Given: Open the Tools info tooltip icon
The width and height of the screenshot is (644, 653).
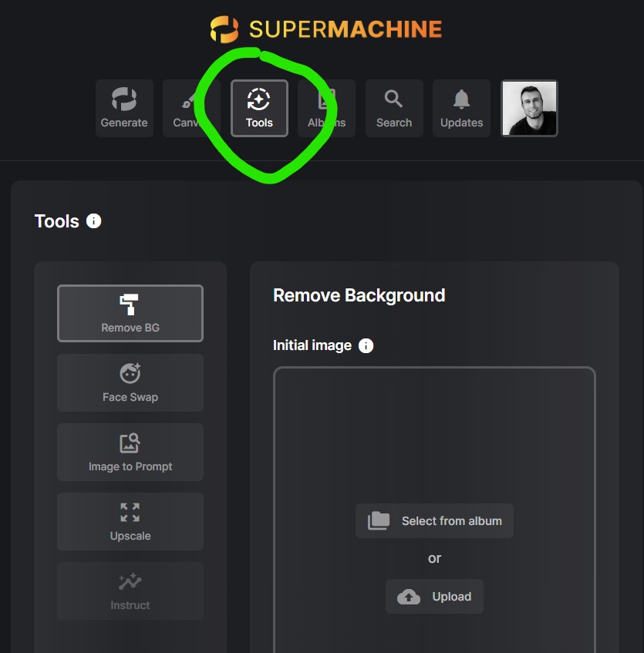Looking at the screenshot, I should click(94, 221).
